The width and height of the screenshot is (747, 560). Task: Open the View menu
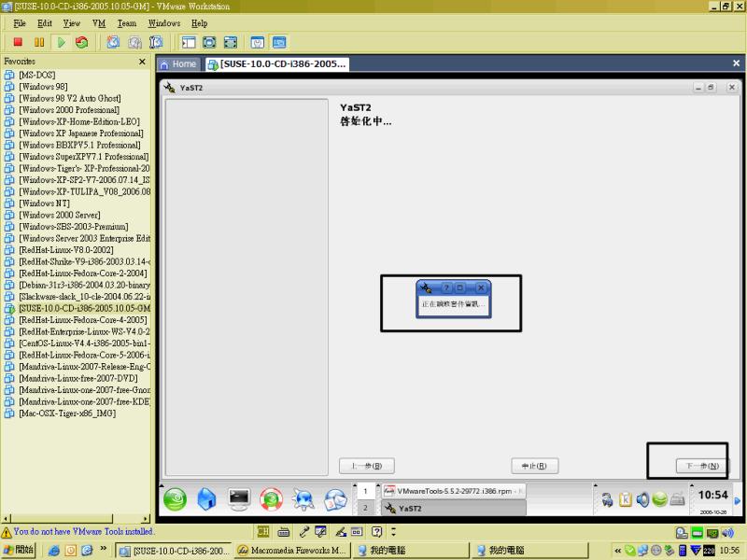point(72,23)
